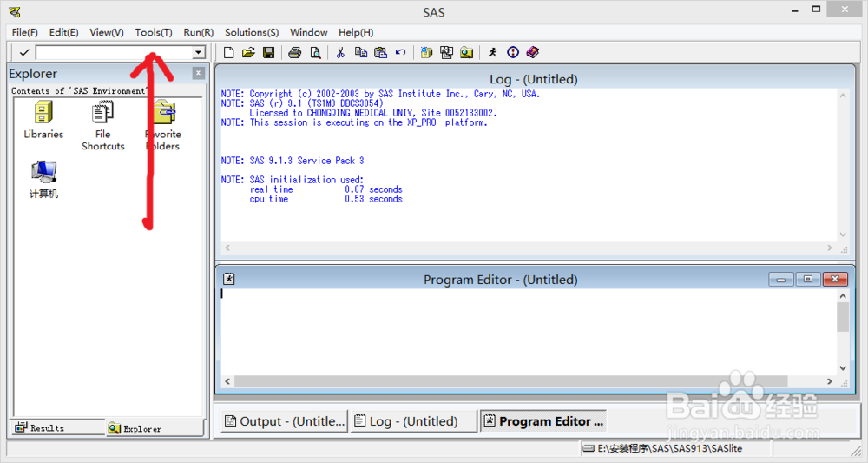The image size is (868, 463).
Task: Activate the Program Editor window bar button
Action: 543,421
